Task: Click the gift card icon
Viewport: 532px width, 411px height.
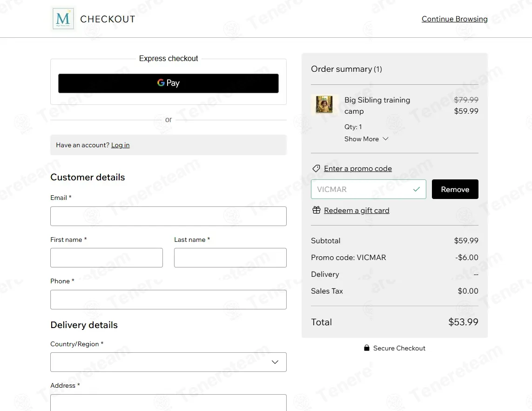Action: [x=317, y=210]
